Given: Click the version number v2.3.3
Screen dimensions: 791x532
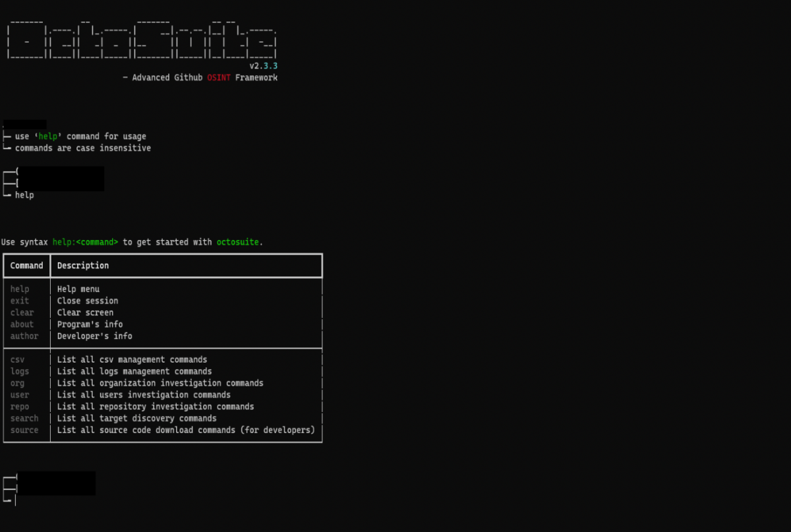Looking at the screenshot, I should pyautogui.click(x=263, y=66).
